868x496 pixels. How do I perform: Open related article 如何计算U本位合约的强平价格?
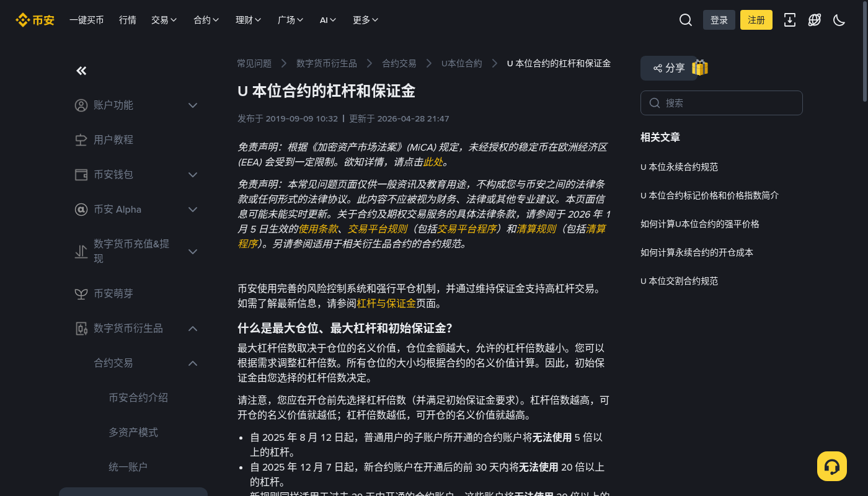click(700, 224)
